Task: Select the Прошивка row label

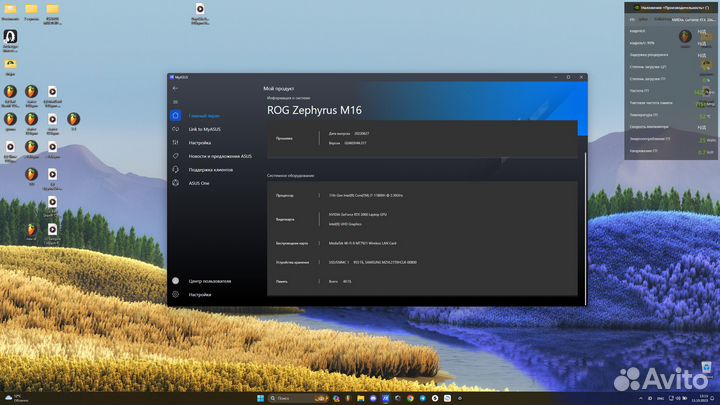Action: (284, 138)
